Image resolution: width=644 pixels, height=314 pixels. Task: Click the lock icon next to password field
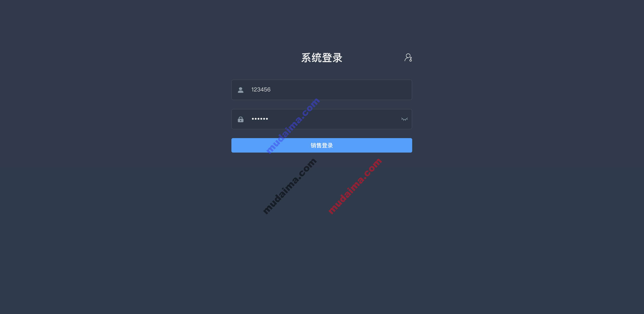point(240,119)
